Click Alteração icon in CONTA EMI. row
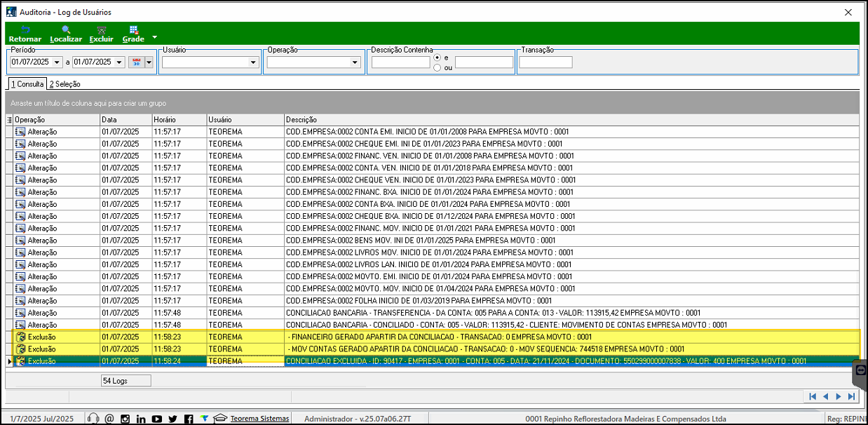This screenshot has height=425, width=868. click(x=20, y=132)
